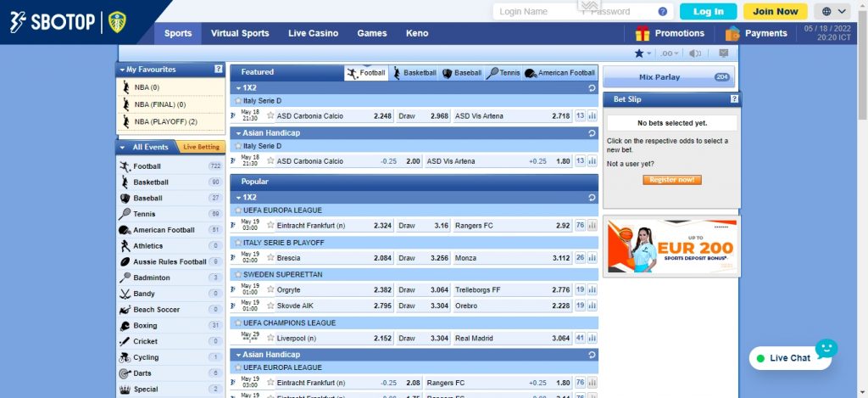Viewport: 868px width, 398px height.
Task: Select Football icon in sports list
Action: [x=125, y=166]
